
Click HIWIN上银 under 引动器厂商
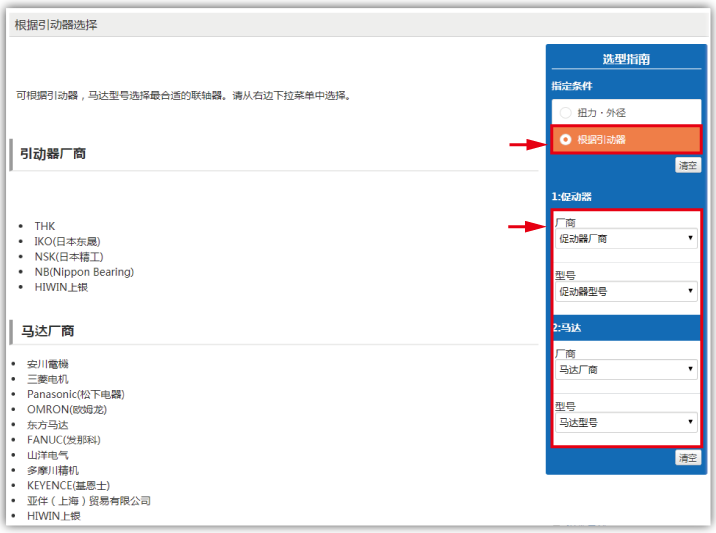61,287
